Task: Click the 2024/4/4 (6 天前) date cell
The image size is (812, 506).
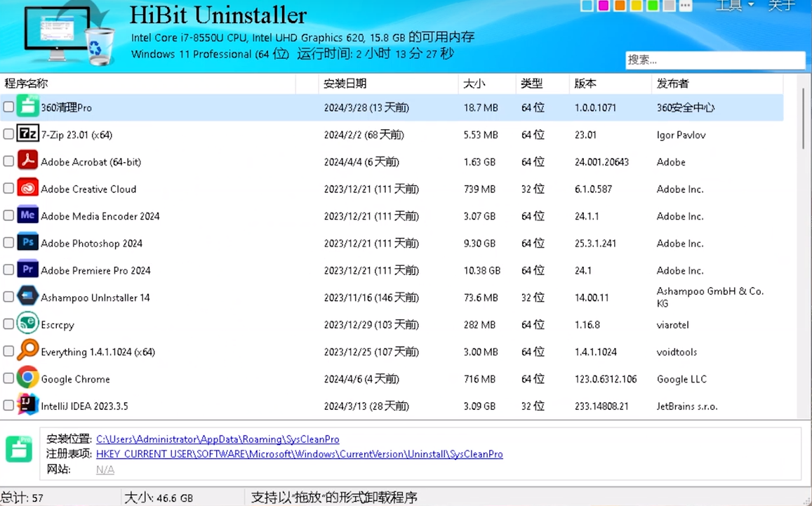Action: tap(361, 162)
